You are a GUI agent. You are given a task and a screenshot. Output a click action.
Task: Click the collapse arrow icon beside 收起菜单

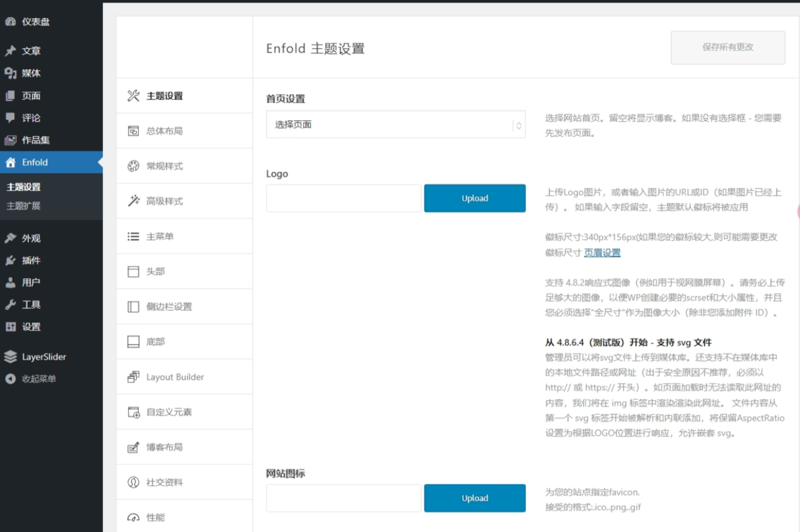point(10,378)
